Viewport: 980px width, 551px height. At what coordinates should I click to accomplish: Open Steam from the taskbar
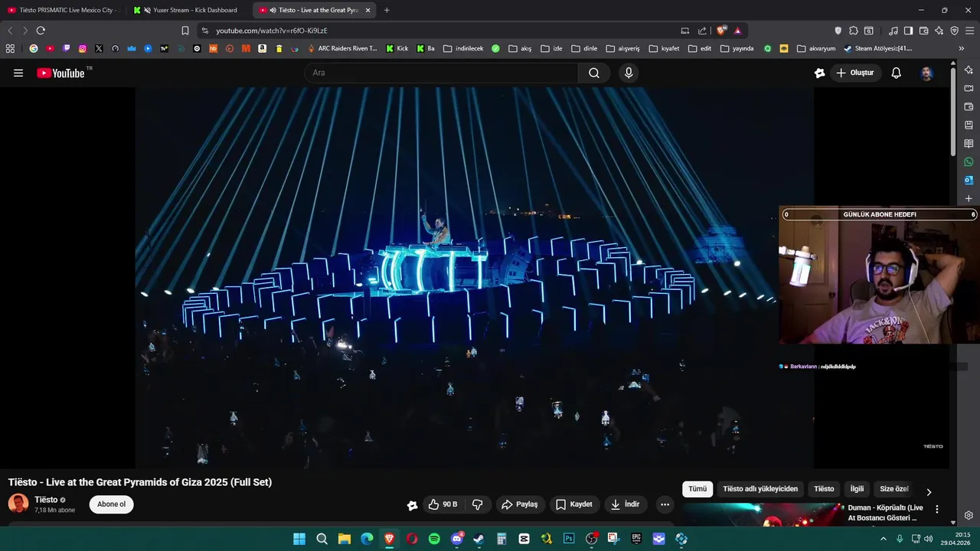coord(479,539)
